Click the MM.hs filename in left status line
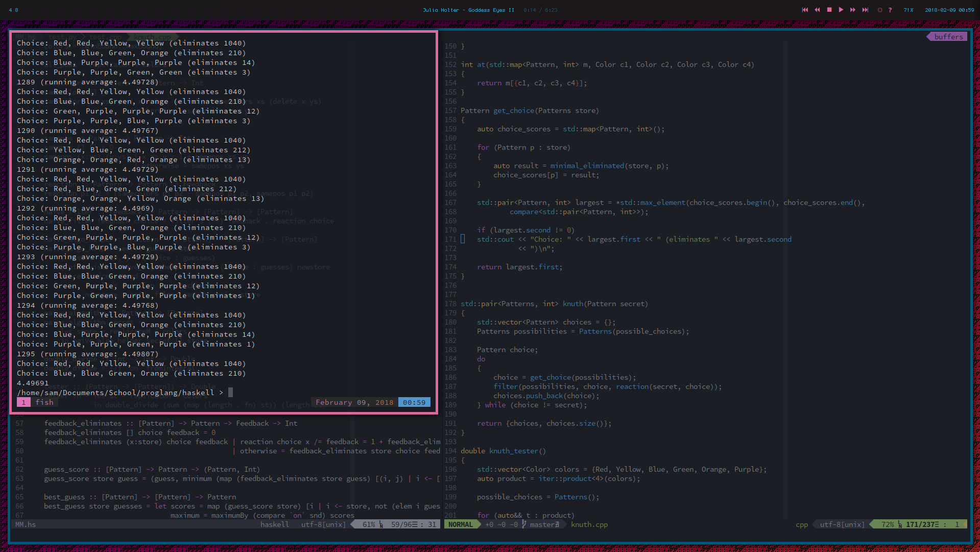The height and width of the screenshot is (552, 980). click(x=26, y=524)
